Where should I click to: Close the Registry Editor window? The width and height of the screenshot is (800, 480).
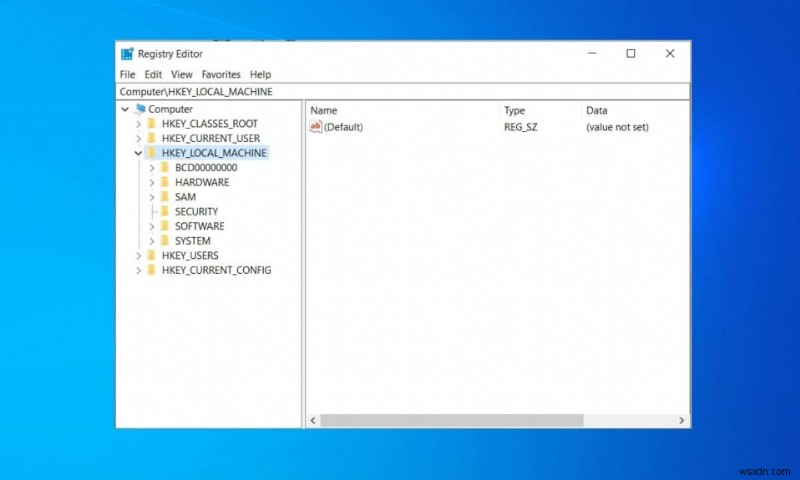[x=670, y=53]
